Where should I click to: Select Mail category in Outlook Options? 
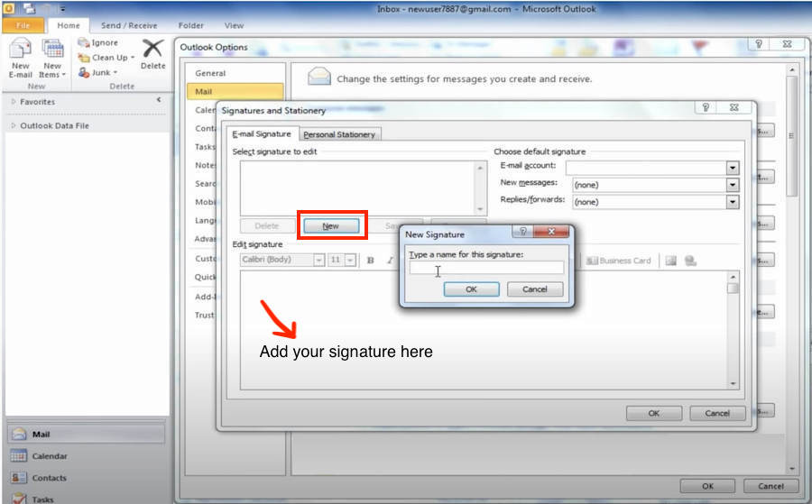tap(235, 92)
